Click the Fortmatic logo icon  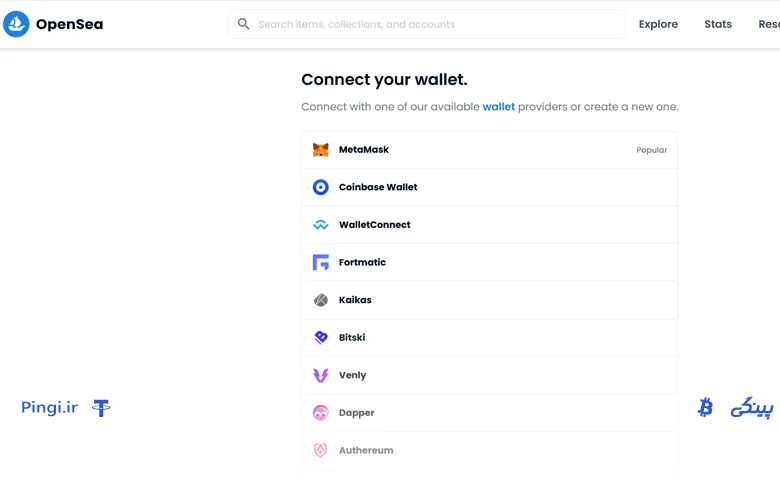point(321,262)
